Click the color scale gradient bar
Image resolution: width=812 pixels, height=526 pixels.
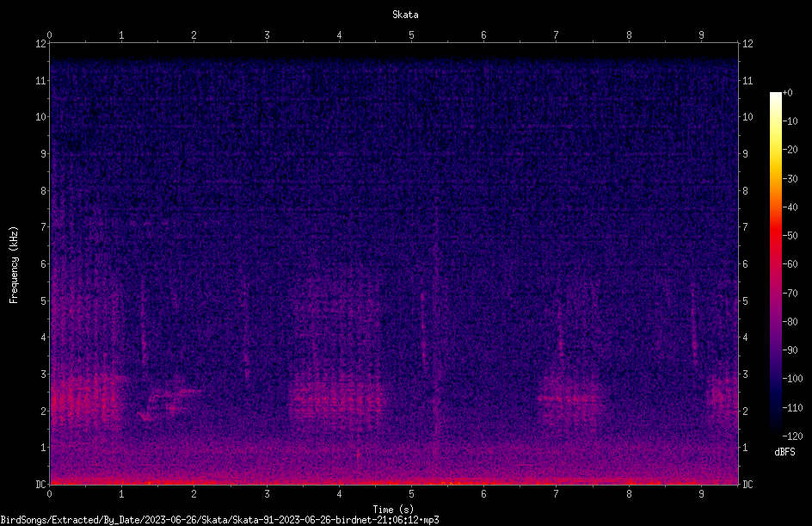pyautogui.click(x=775, y=264)
